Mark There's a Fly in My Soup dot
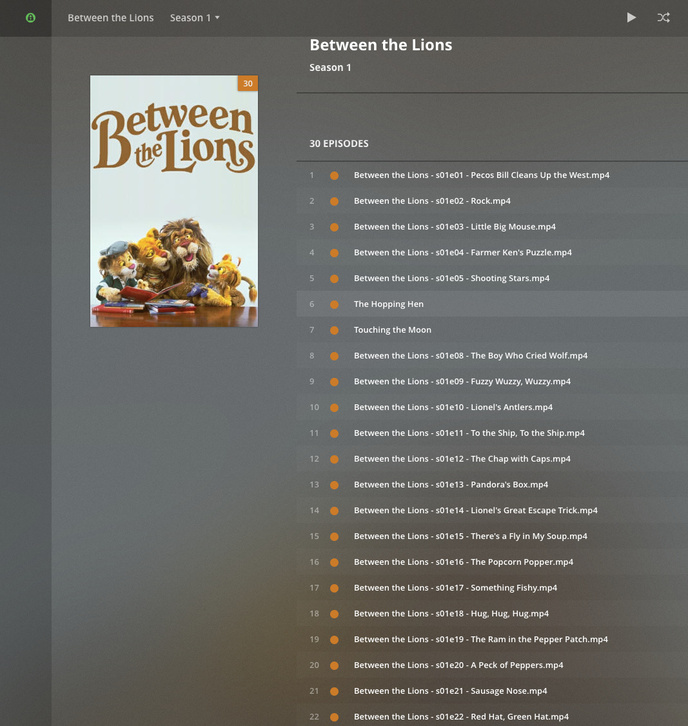 [334, 536]
